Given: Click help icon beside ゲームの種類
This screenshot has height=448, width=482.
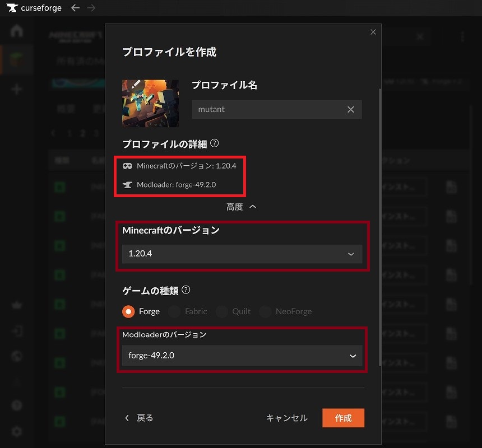Looking at the screenshot, I should 186,290.
